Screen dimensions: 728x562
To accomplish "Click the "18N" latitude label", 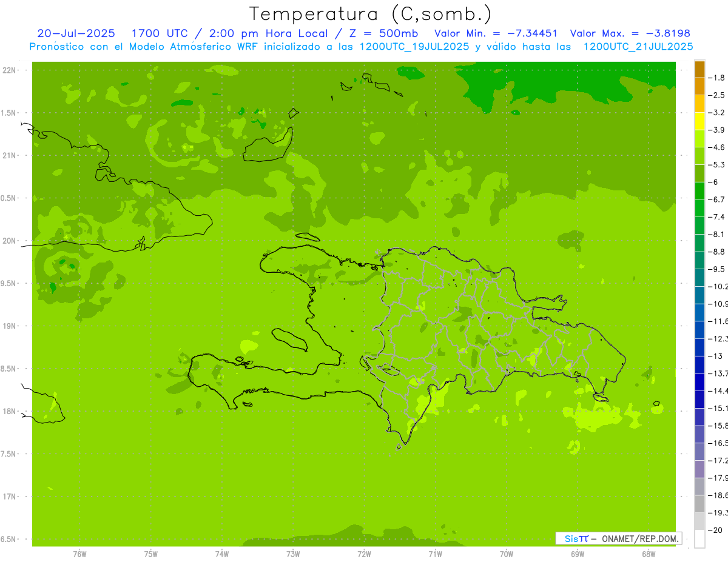I will pos(10,412).
